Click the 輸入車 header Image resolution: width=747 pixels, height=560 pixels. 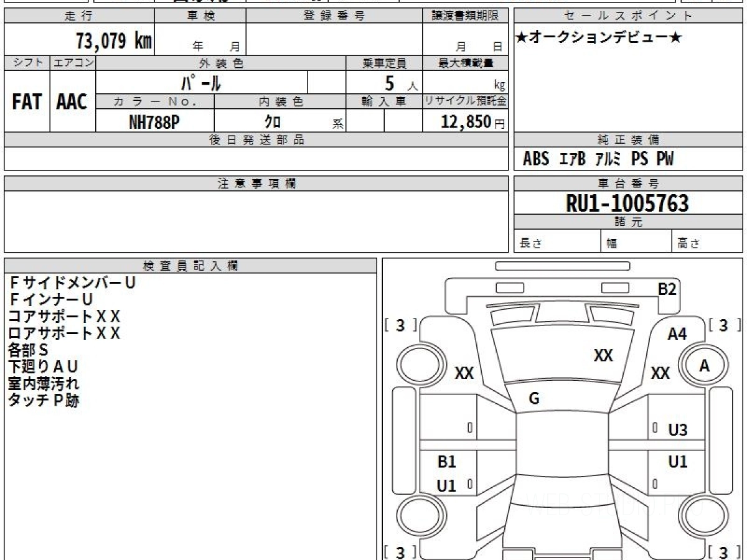pyautogui.click(x=384, y=101)
